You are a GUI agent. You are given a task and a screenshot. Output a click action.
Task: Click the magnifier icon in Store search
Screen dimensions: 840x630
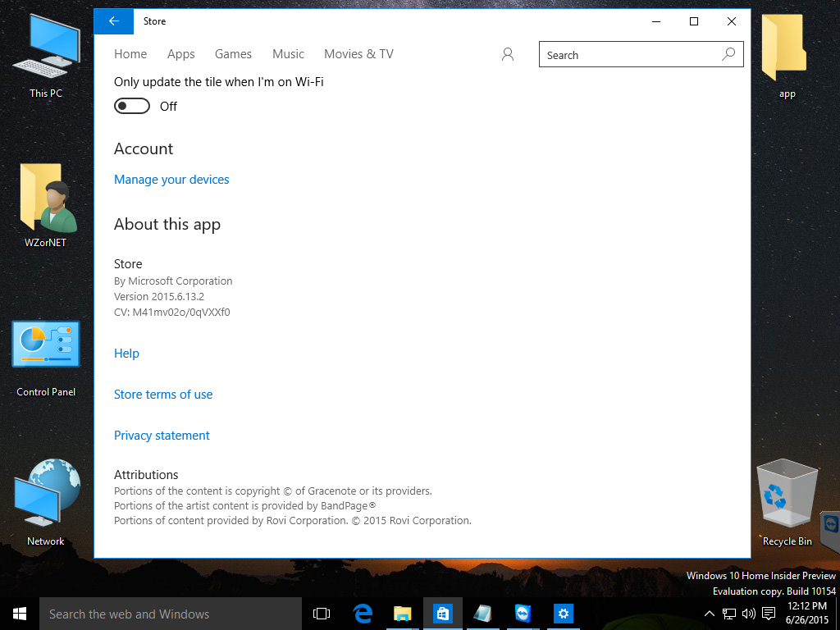coord(728,54)
